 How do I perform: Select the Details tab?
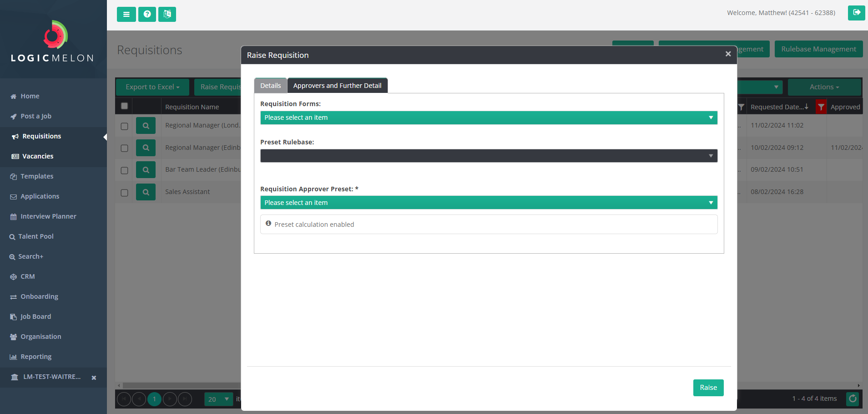(270, 85)
